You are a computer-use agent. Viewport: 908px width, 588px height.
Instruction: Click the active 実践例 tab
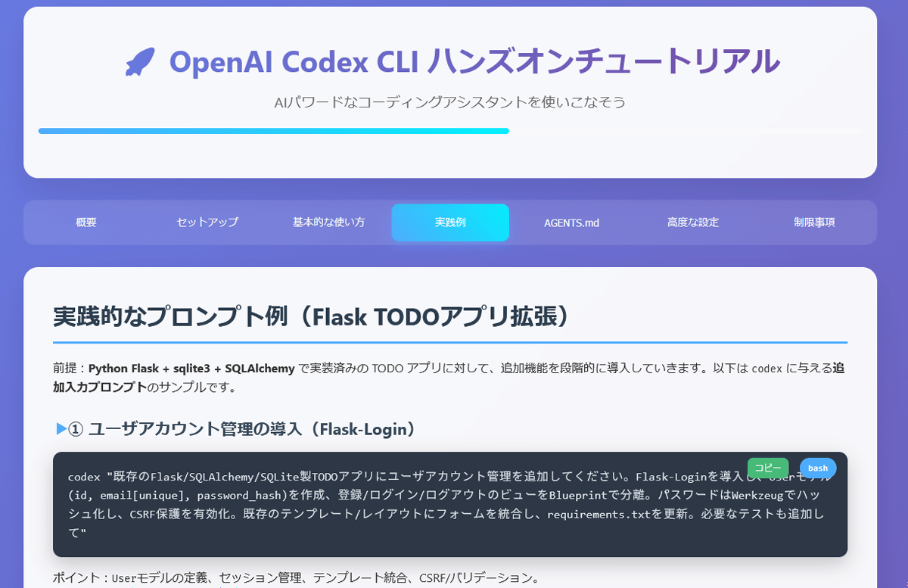click(450, 222)
